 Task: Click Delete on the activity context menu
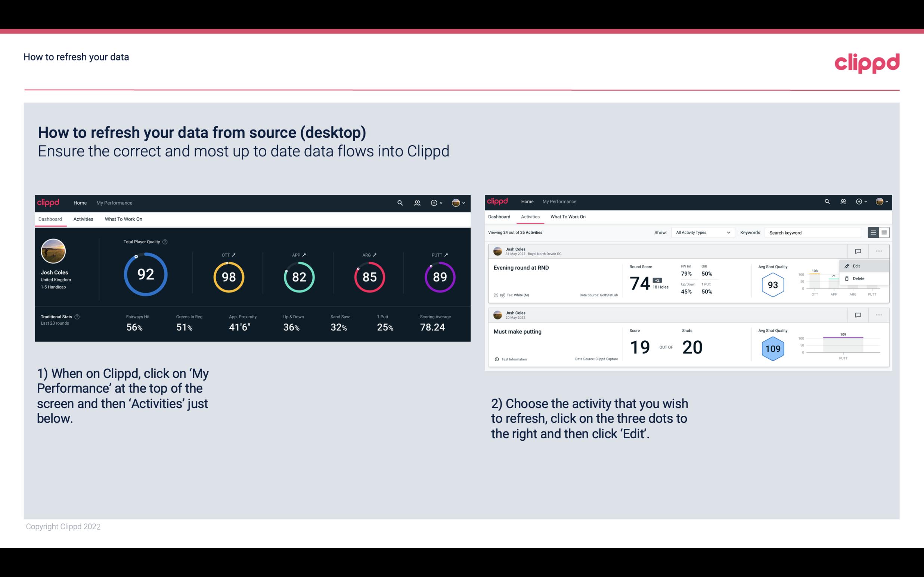[x=859, y=278]
